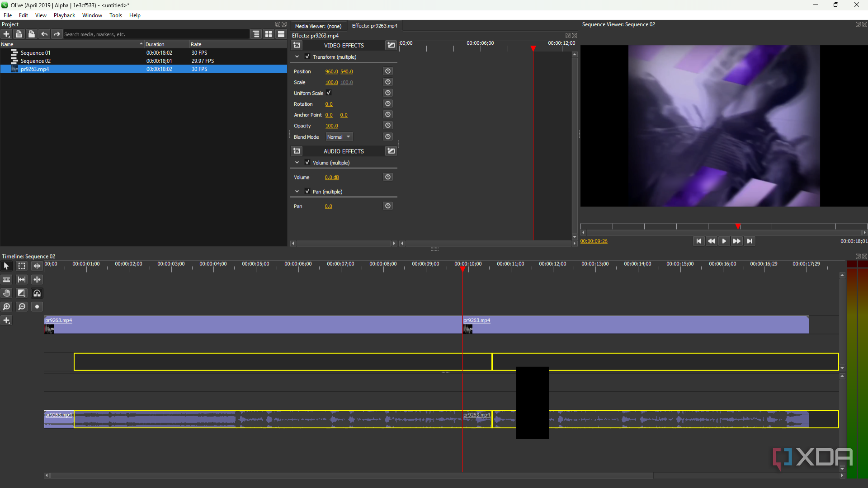Image resolution: width=868 pixels, height=488 pixels.
Task: Open the Blend Mode dropdown
Action: pos(339,137)
